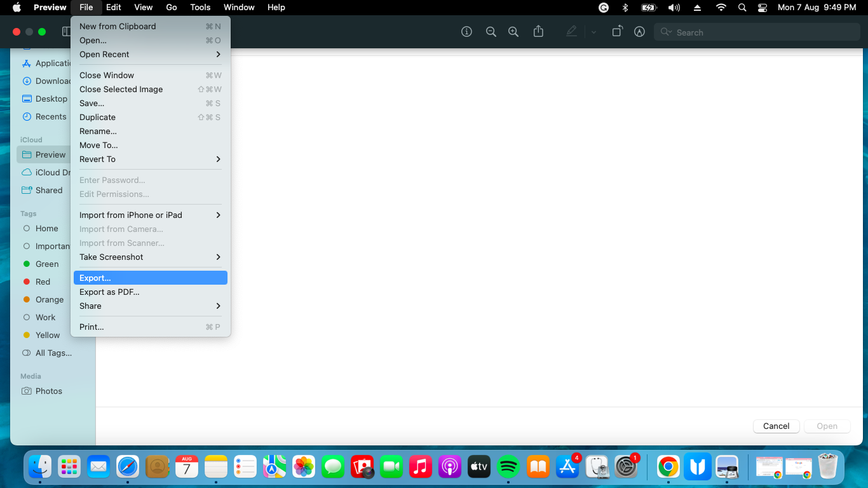The width and height of the screenshot is (868, 488).
Task: Click the Zoom In magnifier icon
Action: point(513,32)
